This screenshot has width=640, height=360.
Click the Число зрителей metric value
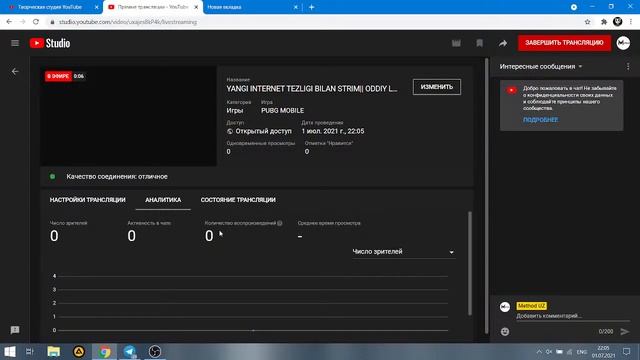click(54, 236)
